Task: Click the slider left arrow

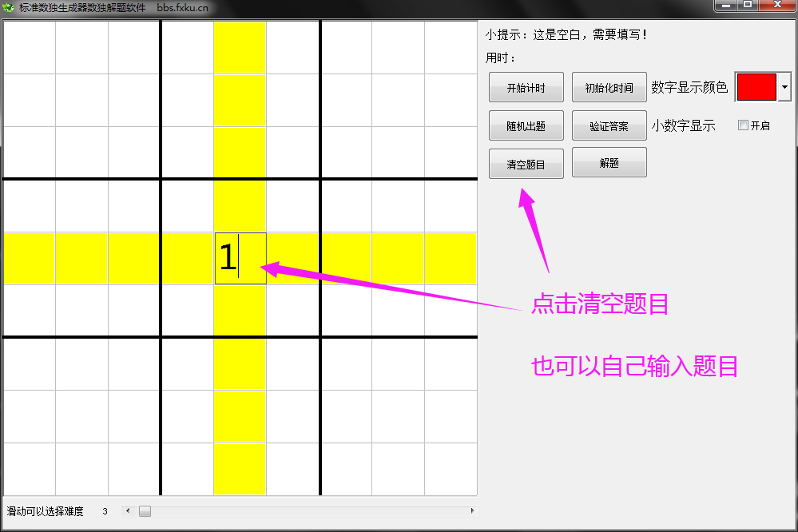Action: [x=128, y=510]
